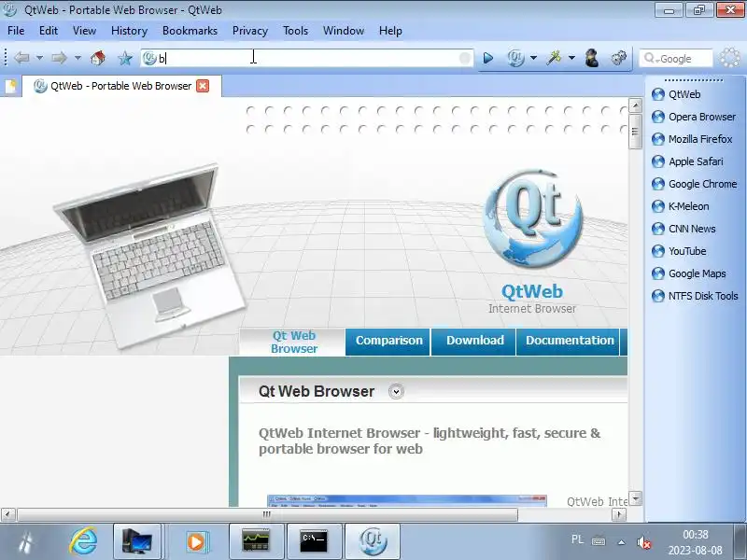Open Command Prompt taskbar icon

tap(314, 541)
